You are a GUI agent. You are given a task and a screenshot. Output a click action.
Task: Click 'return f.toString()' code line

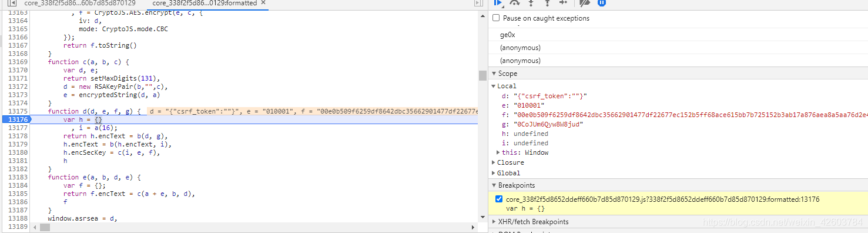100,45
